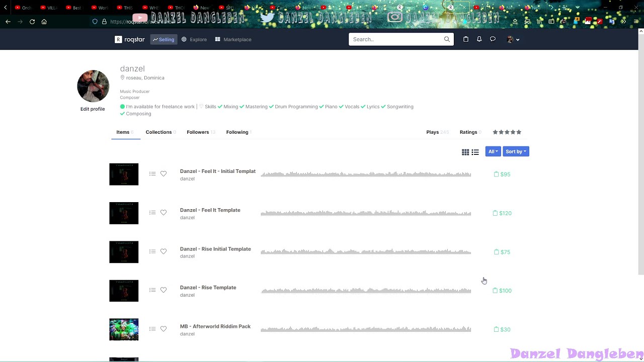Click the roqstar logo
This screenshot has height=362, width=644.
pyautogui.click(x=130, y=39)
